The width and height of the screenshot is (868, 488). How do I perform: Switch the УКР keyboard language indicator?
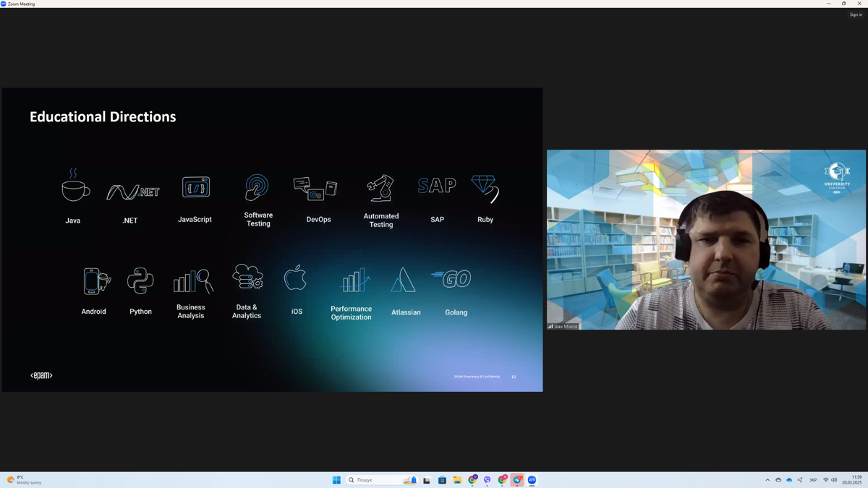[813, 480]
